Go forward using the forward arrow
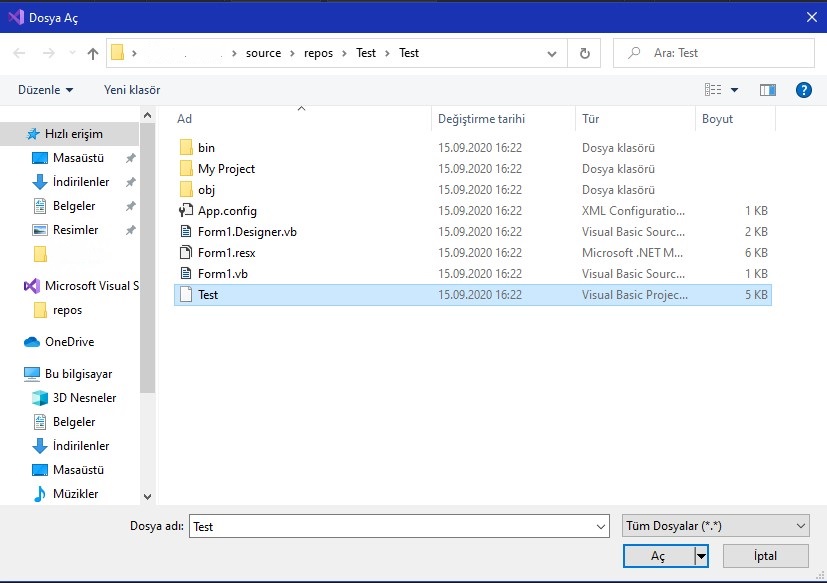Viewport: 827px width, 583px height. tap(49, 53)
